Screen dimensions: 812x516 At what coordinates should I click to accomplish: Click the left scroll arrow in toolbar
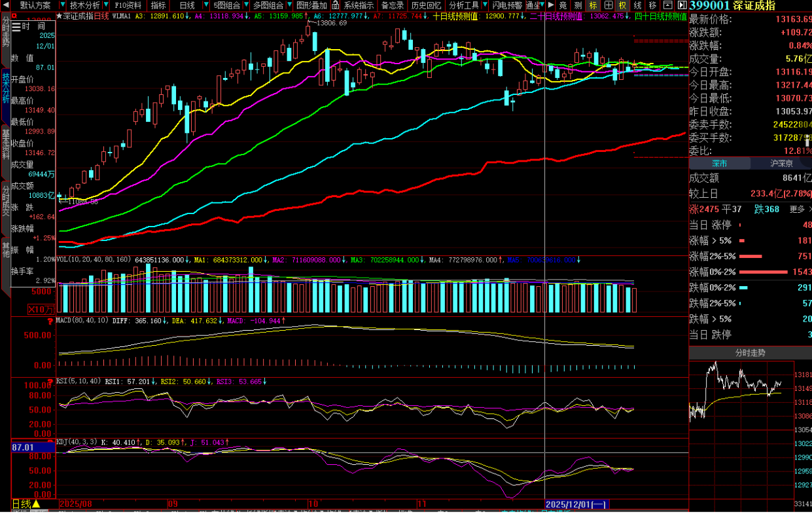pos(5,5)
